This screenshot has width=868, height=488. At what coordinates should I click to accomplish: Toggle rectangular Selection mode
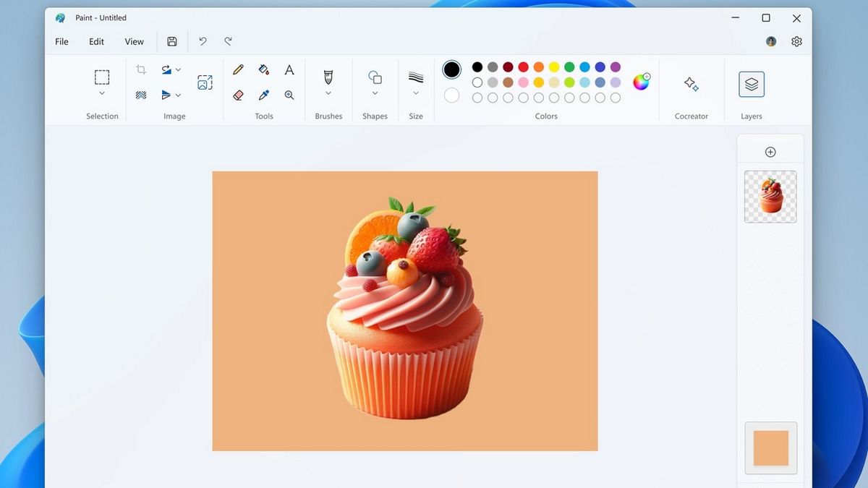pyautogui.click(x=101, y=77)
